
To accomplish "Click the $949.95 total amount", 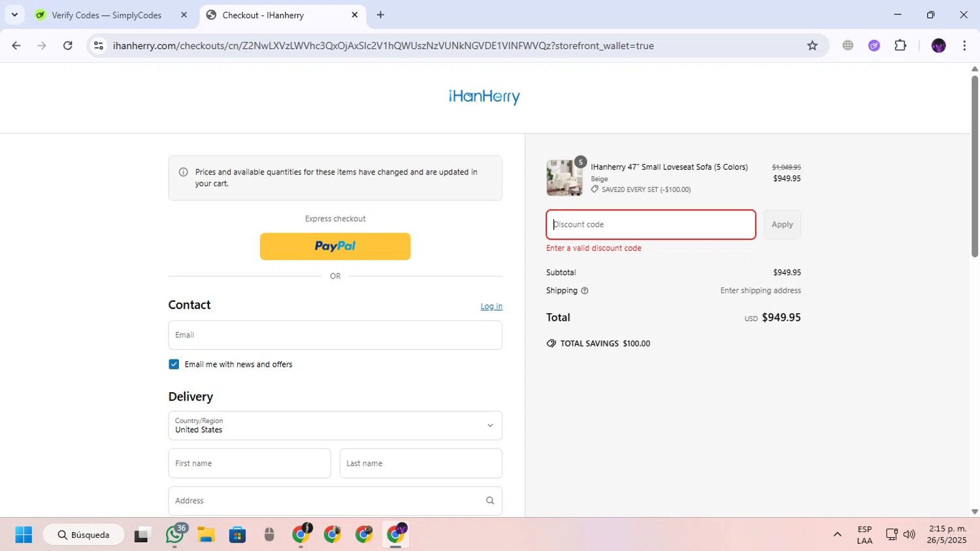I will pyautogui.click(x=781, y=318).
